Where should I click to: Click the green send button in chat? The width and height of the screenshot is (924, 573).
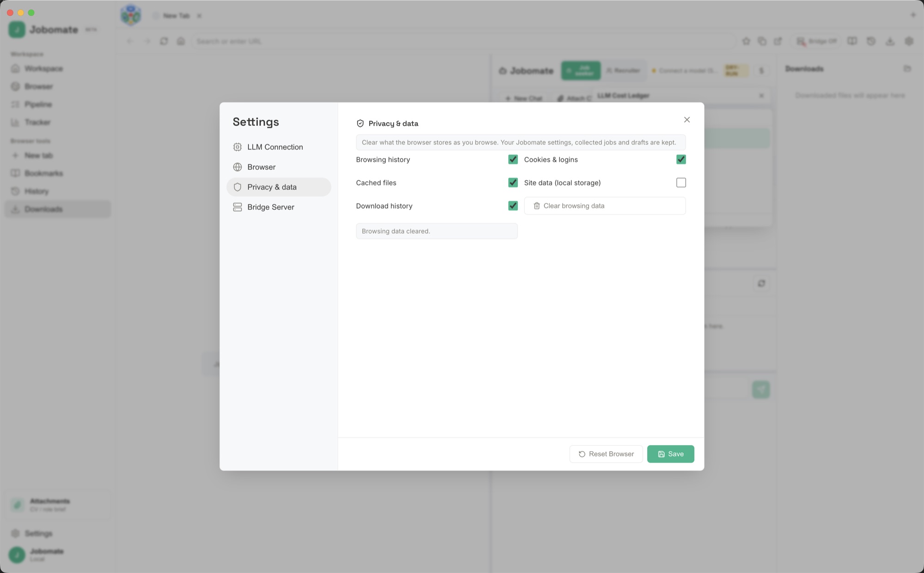761,389
